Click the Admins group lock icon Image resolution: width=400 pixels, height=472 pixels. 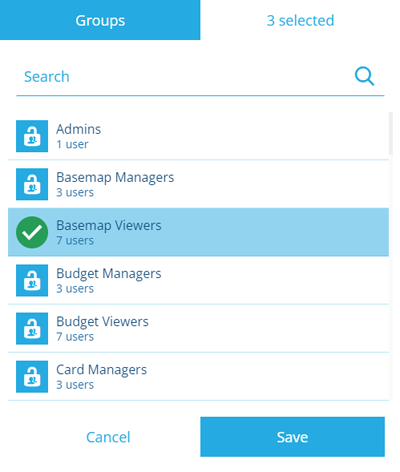[x=32, y=136]
